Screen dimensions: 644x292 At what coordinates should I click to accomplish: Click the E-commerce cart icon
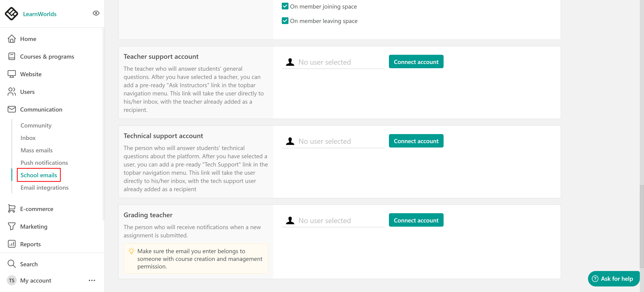12,209
